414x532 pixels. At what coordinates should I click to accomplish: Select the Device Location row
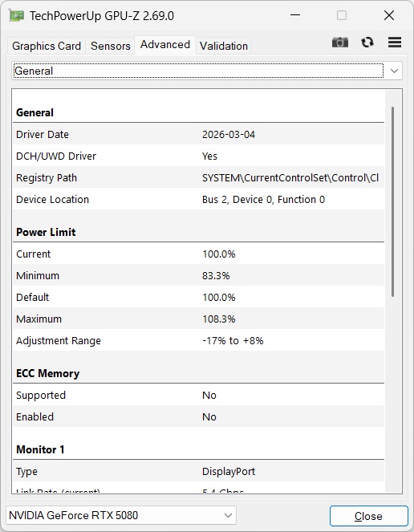pos(198,200)
